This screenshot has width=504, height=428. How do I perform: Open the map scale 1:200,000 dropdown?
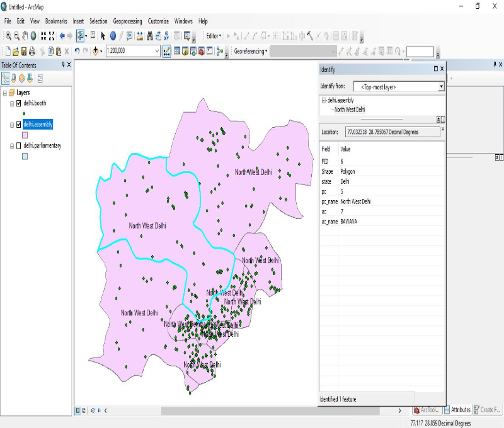tap(157, 51)
